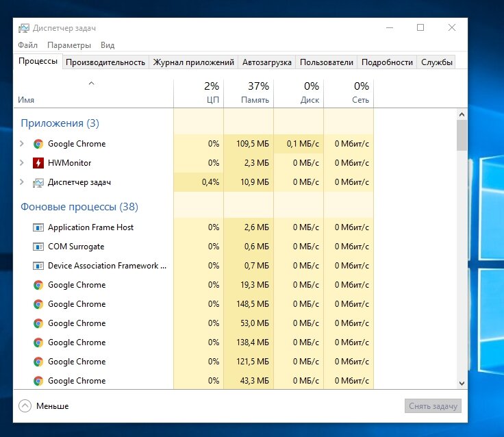Switch to the Процессы tab
Viewport: 504px width, 437px height.
coord(38,61)
